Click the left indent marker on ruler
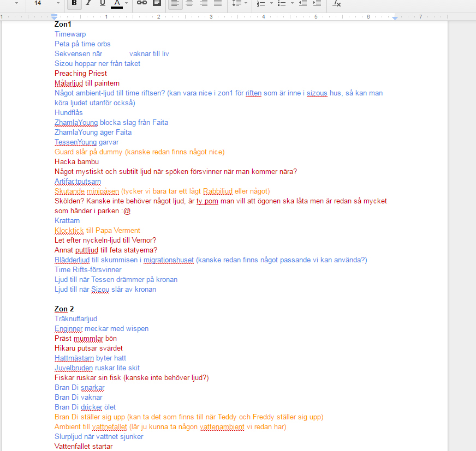476x451 pixels. point(55,17)
